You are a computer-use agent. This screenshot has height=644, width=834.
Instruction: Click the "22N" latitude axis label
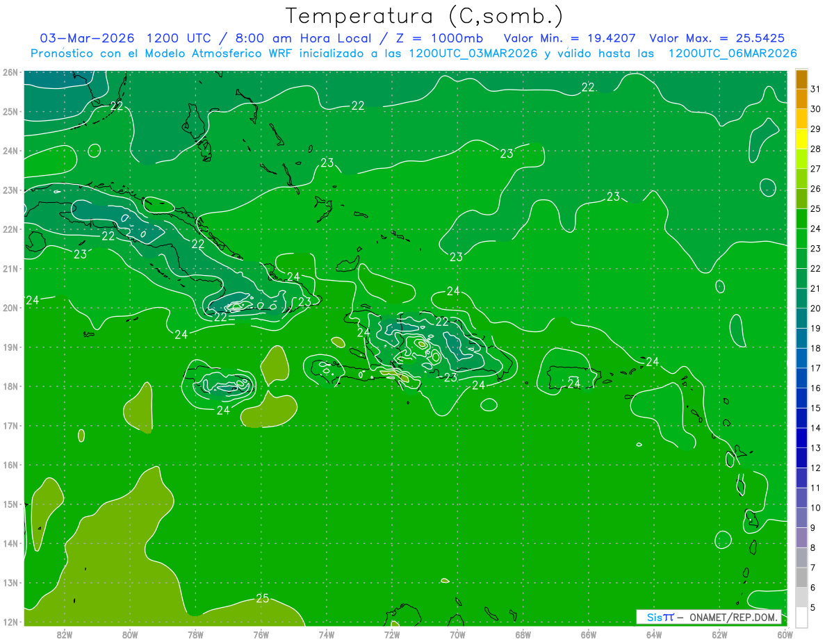pyautogui.click(x=10, y=229)
